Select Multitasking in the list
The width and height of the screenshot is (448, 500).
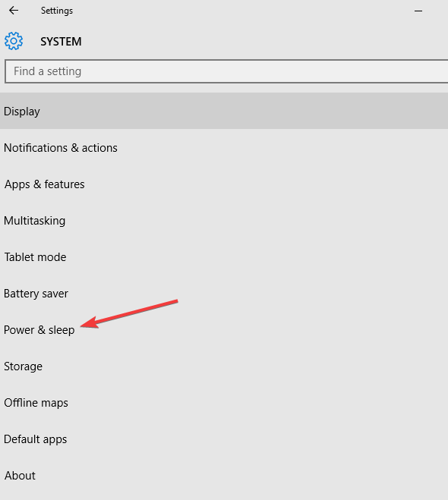click(224, 220)
